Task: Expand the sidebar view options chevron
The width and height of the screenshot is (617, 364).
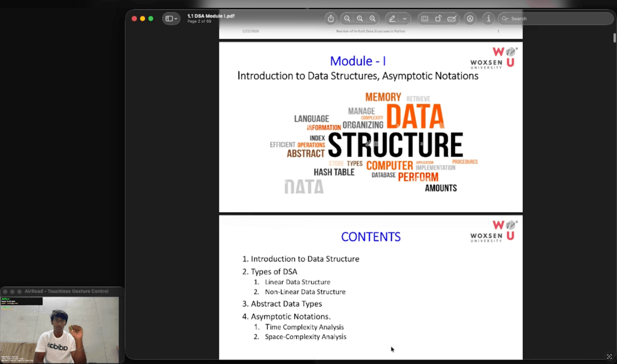Action: pyautogui.click(x=176, y=19)
